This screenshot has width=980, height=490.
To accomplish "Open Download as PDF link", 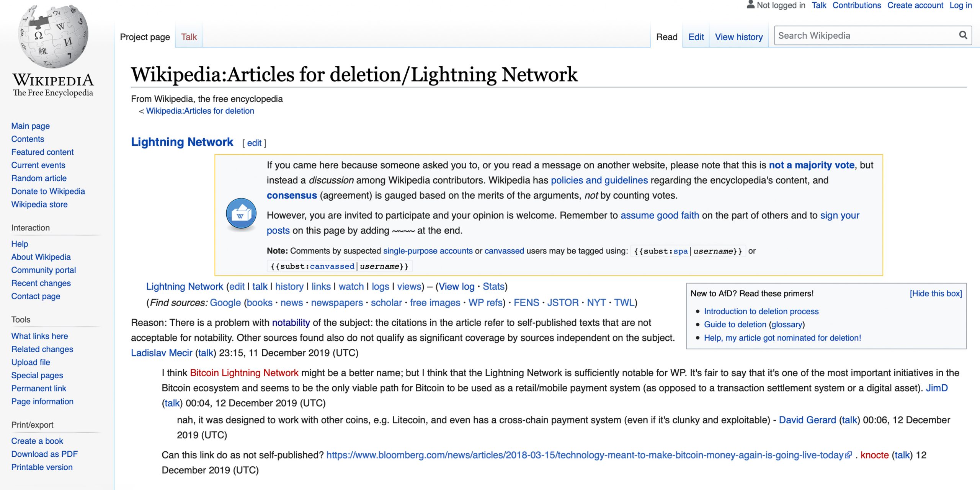I will [44, 454].
